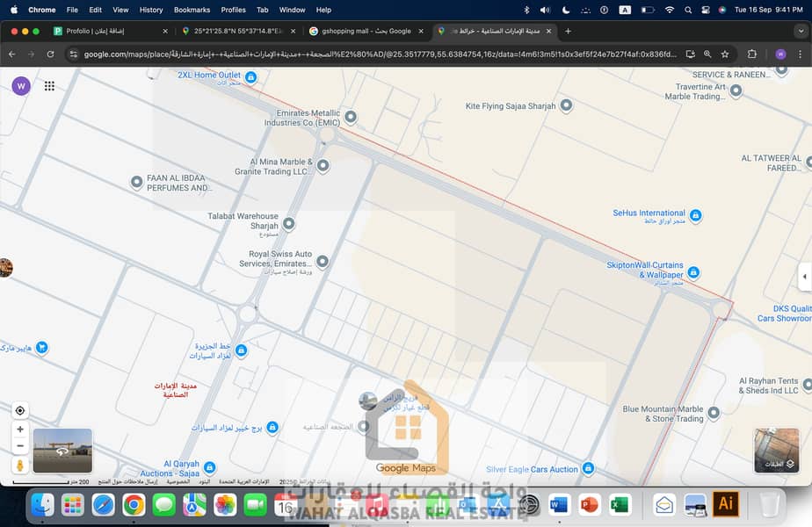Click the show my location button
This screenshot has width=812, height=527.
pos(20,410)
